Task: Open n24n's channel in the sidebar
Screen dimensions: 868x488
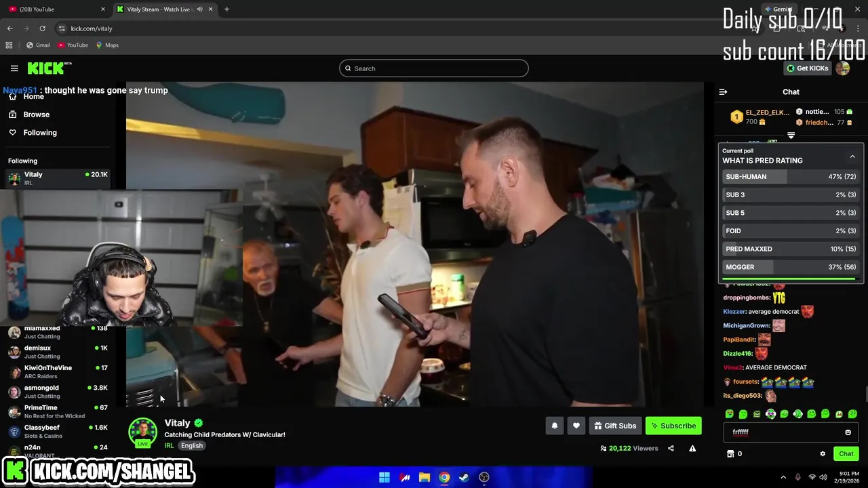Action: [58, 450]
